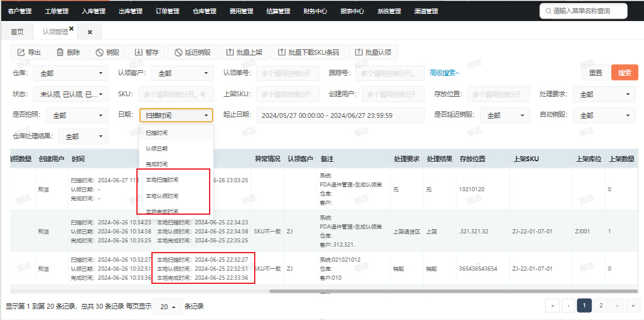The height and width of the screenshot is (320, 644).
Task: Click the 批量认领 button
Action: coord(373,52)
